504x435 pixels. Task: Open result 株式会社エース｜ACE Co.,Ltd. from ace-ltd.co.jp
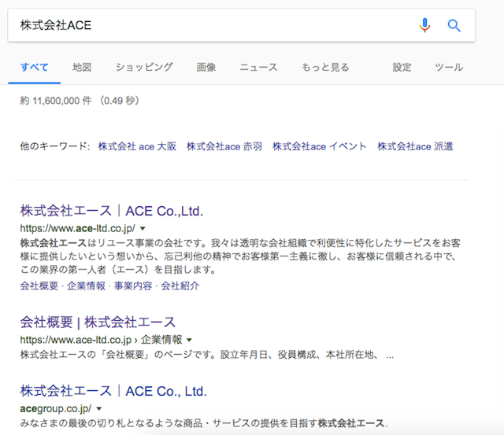click(x=112, y=211)
